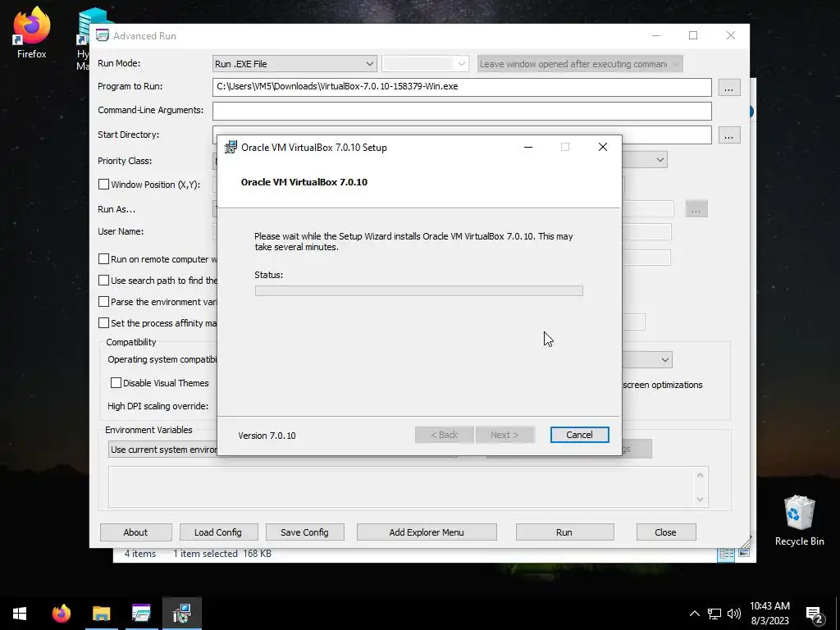Browse for the Program to Run
This screenshot has width=840, height=630.
point(728,88)
